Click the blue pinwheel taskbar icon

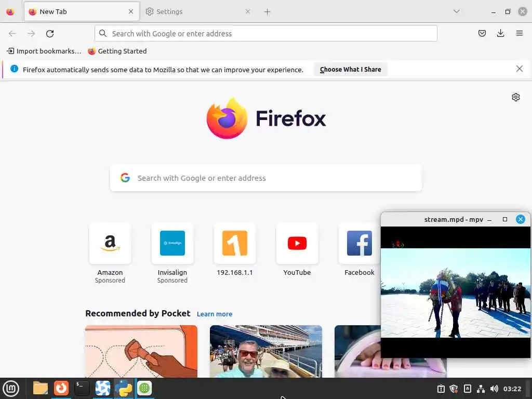[x=102, y=388]
